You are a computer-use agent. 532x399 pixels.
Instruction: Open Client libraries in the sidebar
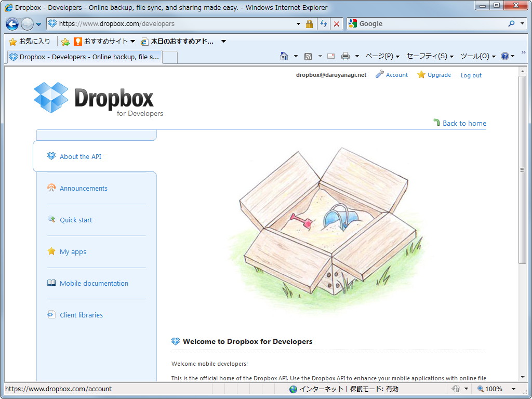(x=81, y=315)
